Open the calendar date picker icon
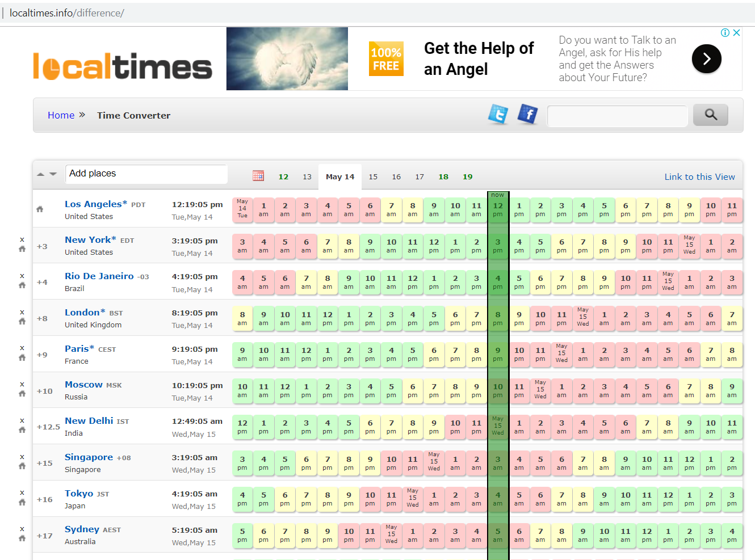 (x=258, y=176)
